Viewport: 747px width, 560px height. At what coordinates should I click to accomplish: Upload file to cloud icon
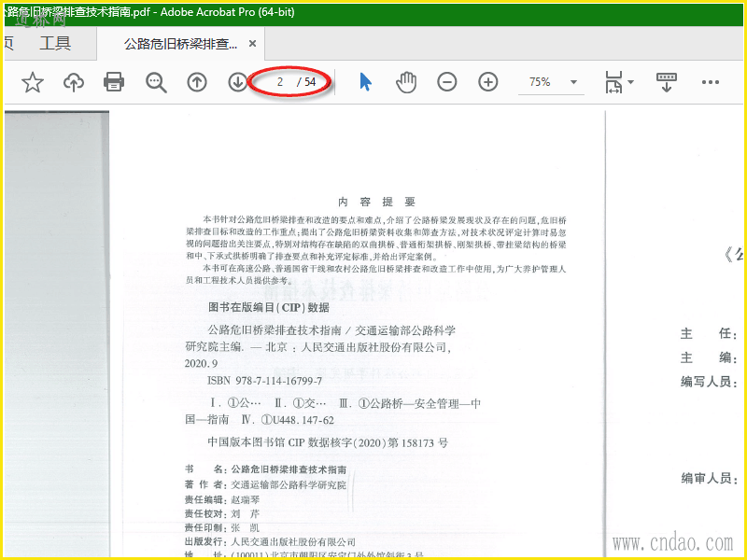point(74,82)
